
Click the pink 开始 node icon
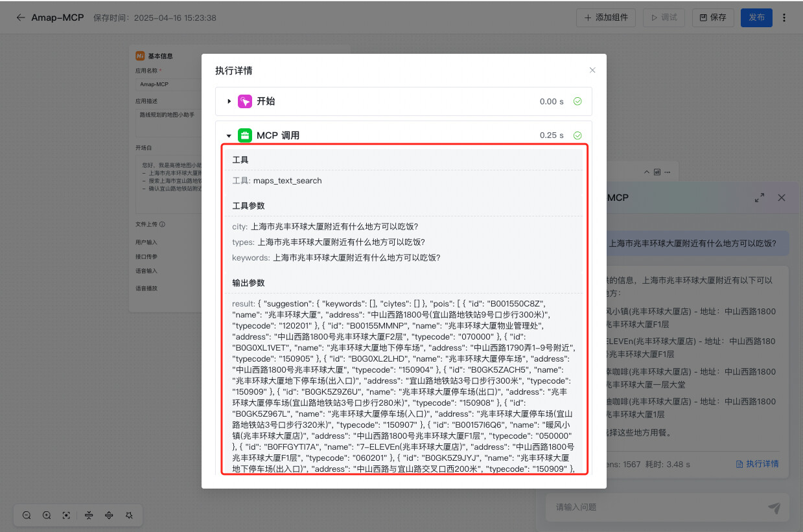tap(245, 101)
